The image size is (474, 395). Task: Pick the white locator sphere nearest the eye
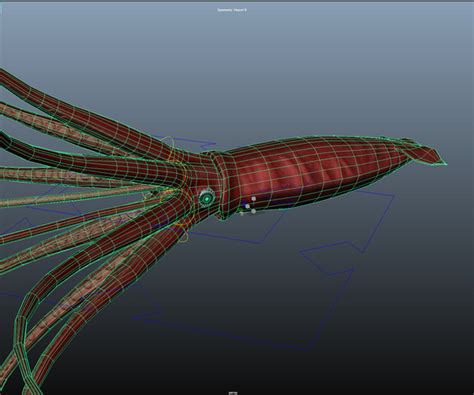[247, 206]
